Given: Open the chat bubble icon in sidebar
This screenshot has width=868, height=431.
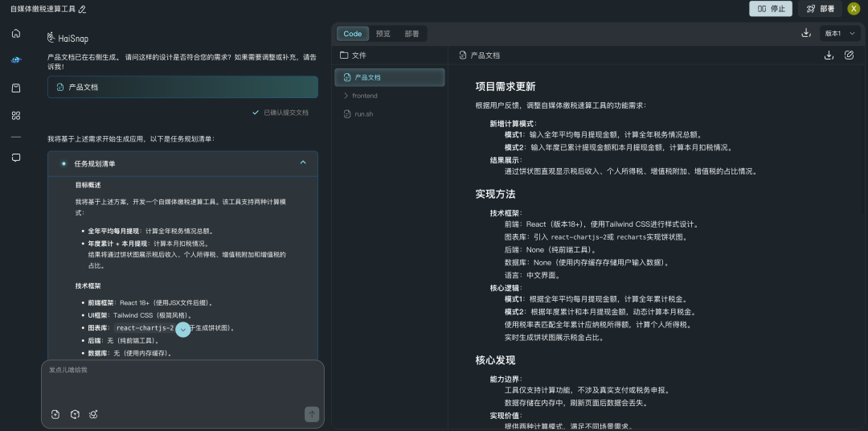Looking at the screenshot, I should (x=16, y=158).
